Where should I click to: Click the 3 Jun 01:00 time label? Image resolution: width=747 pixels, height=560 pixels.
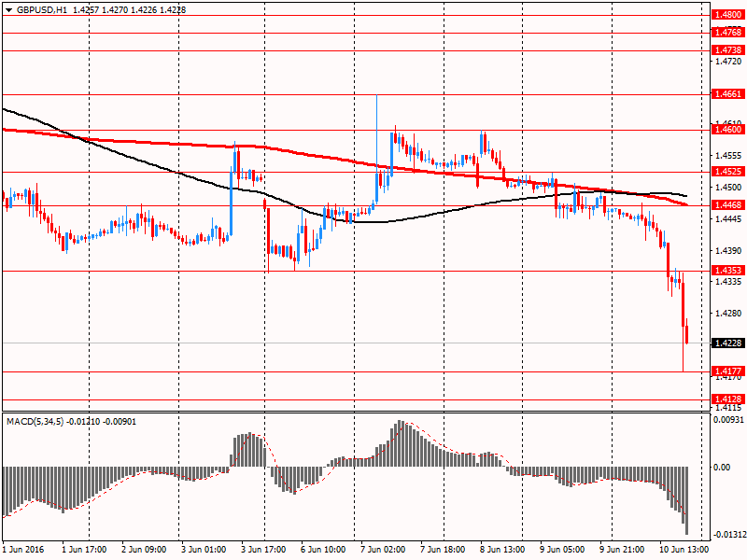click(204, 550)
